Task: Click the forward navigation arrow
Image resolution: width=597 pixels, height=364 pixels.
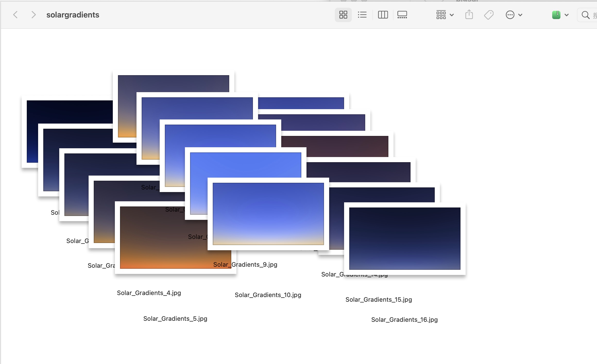Action: pos(33,15)
